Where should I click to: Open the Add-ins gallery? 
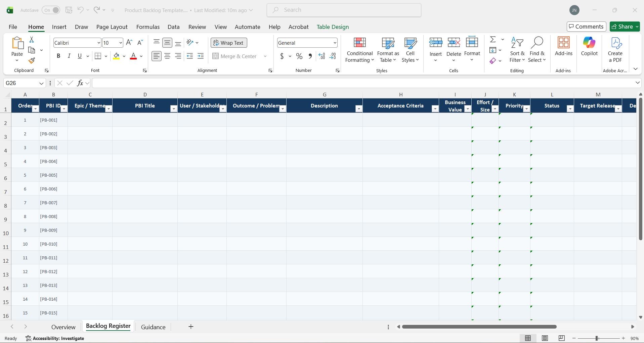[563, 46]
